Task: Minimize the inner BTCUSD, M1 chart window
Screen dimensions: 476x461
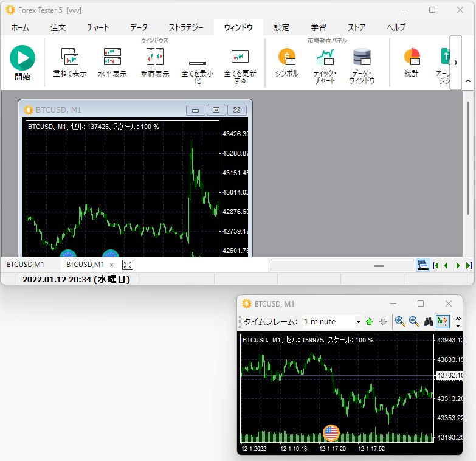Action: point(196,110)
